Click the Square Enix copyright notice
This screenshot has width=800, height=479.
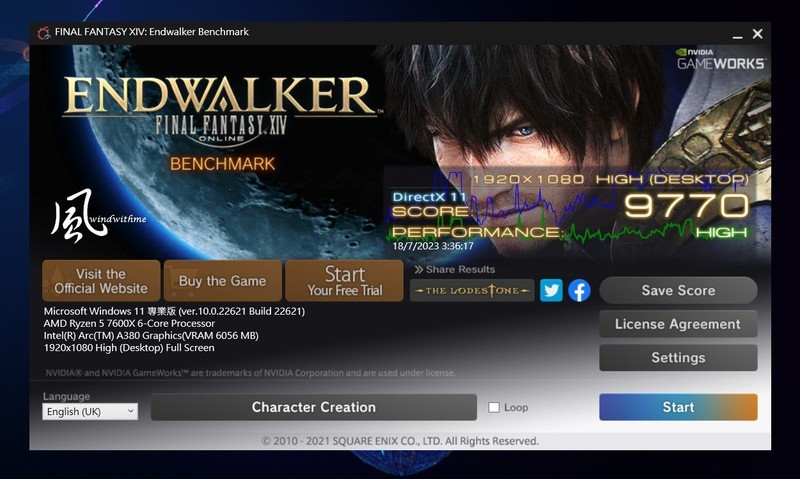coord(400,441)
